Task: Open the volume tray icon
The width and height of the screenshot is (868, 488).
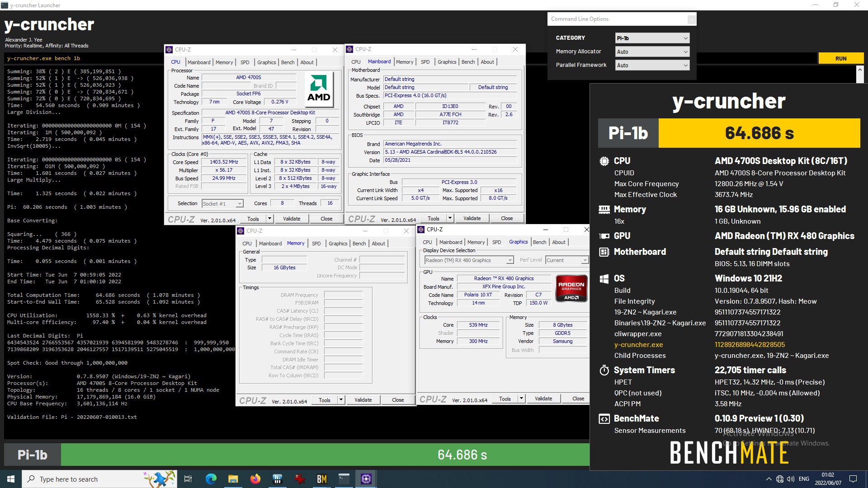Action: [791, 479]
